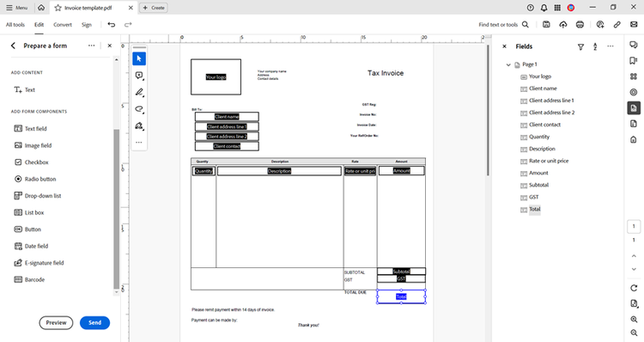This screenshot has width=644, height=342.
Task: Add an E-signature field
Action: coord(39,263)
